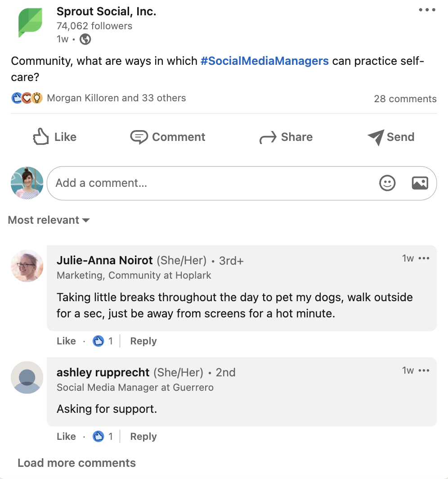Open the 28 comments link

point(405,99)
